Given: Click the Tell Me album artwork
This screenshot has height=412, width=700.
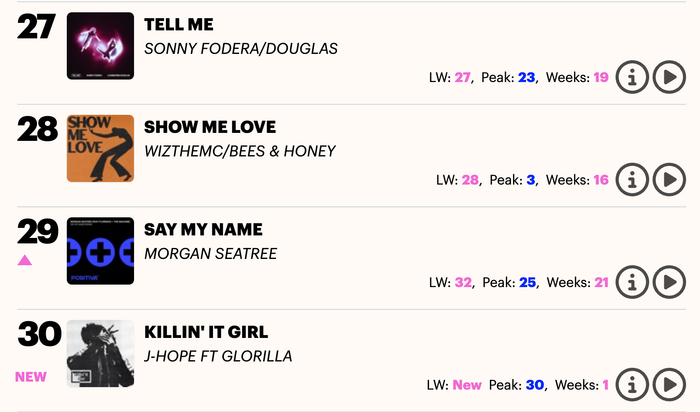Looking at the screenshot, I should click(x=100, y=46).
